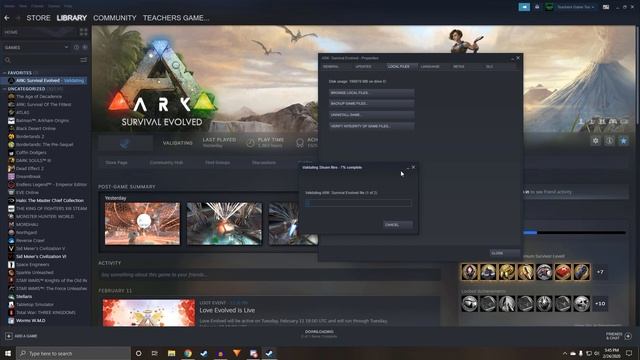Open the Store tab

(x=38, y=18)
